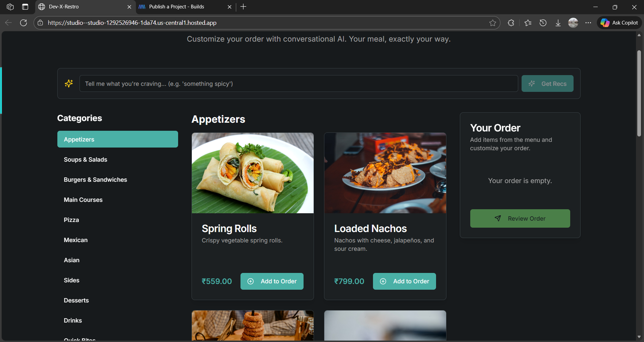This screenshot has height=342, width=644.
Task: Click the Spring Rolls photo
Action: tap(253, 173)
